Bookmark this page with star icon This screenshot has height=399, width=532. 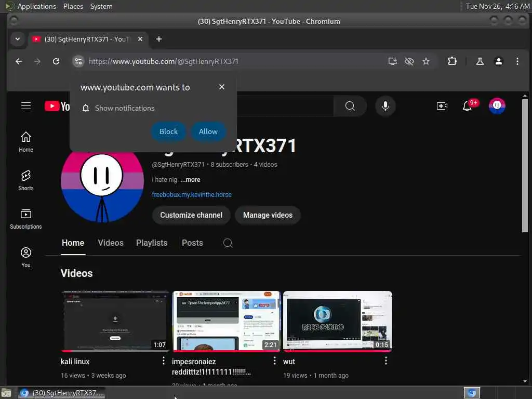pos(426,61)
